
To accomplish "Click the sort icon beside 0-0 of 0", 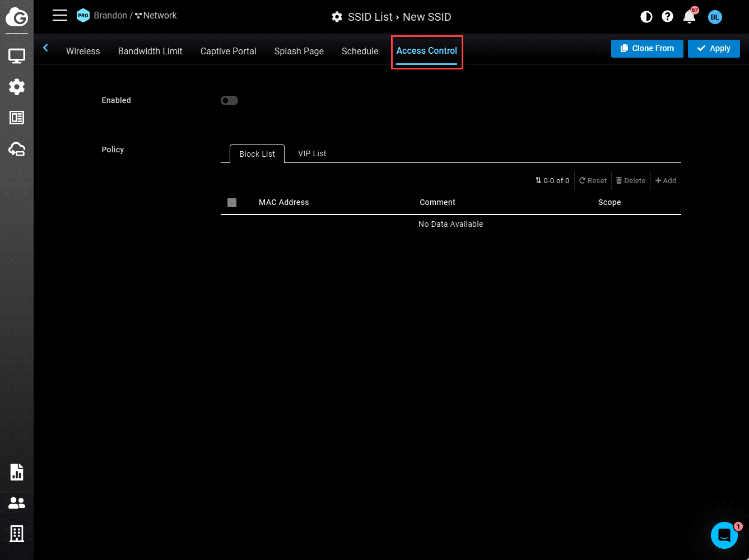I will [x=538, y=180].
